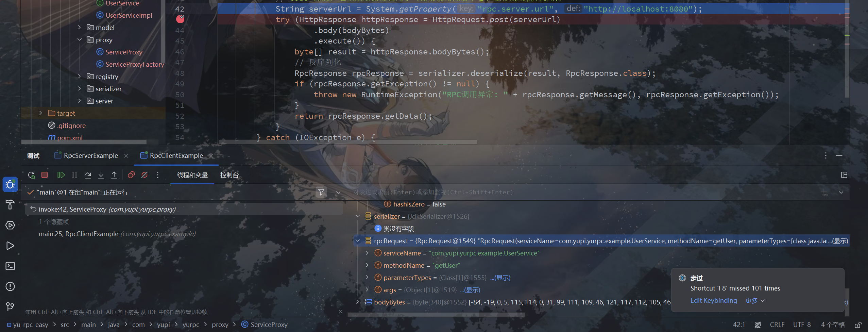
Task: Expand the registry folder
Action: [79, 77]
